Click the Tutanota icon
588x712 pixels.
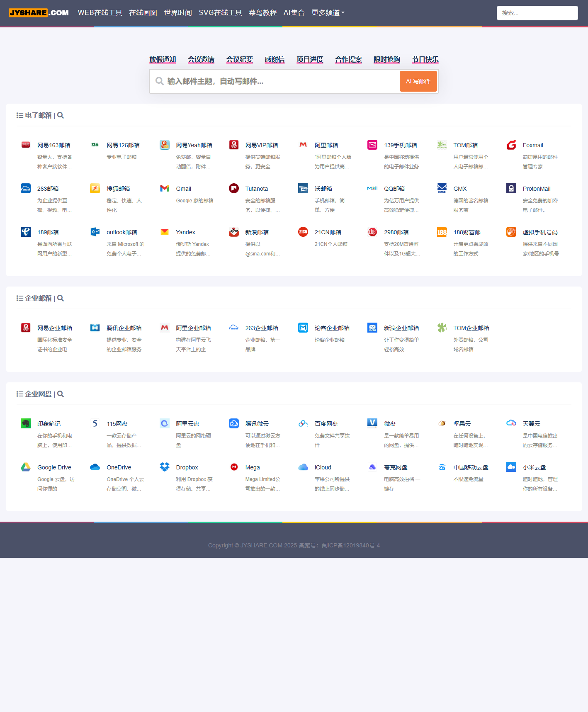tap(234, 189)
